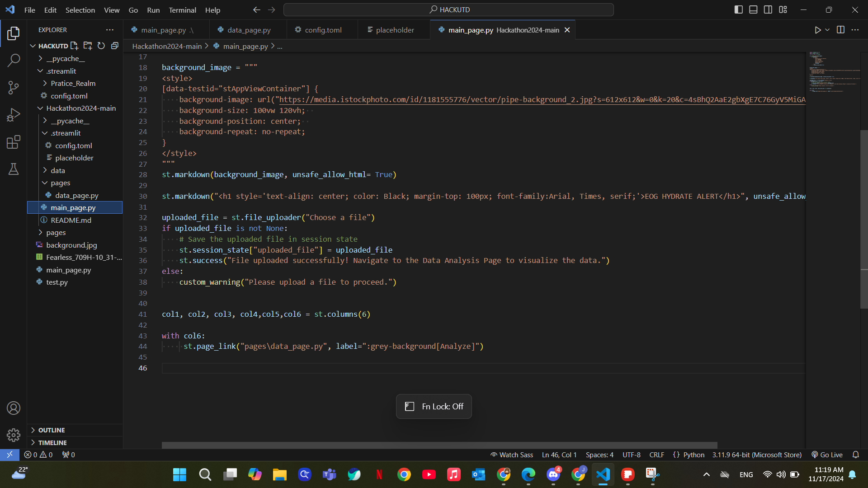Open the Terminal menu
This screenshot has width=868, height=488.
tap(182, 10)
